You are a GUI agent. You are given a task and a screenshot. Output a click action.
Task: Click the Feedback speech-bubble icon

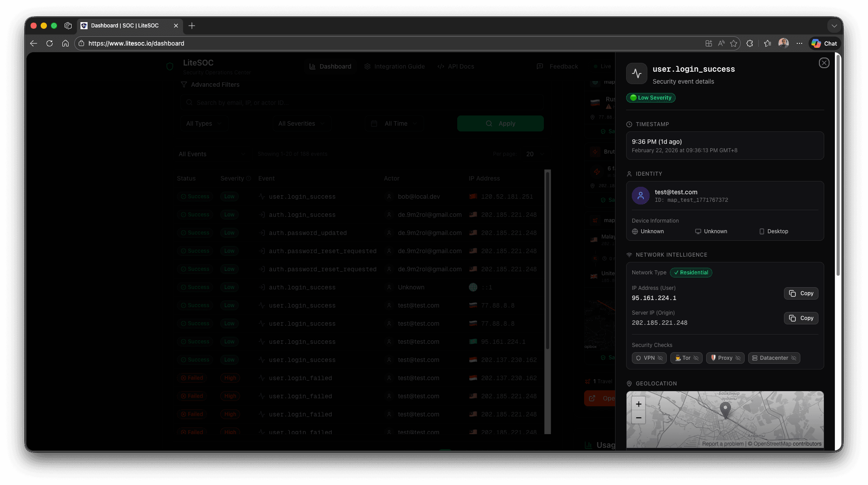click(539, 66)
